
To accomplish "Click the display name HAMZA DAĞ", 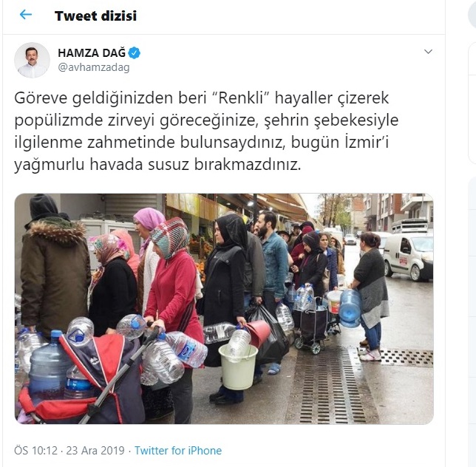I will [92, 53].
